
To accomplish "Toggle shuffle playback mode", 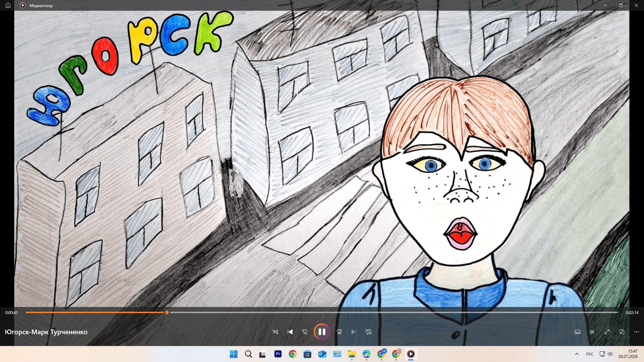I will pyautogui.click(x=275, y=332).
